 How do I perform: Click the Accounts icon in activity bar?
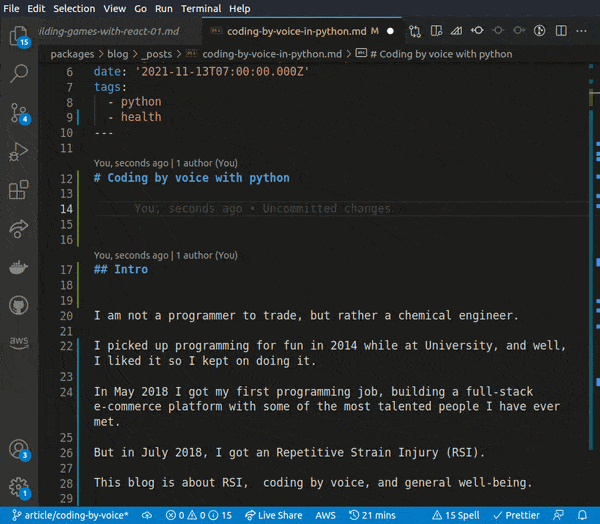coord(18,449)
